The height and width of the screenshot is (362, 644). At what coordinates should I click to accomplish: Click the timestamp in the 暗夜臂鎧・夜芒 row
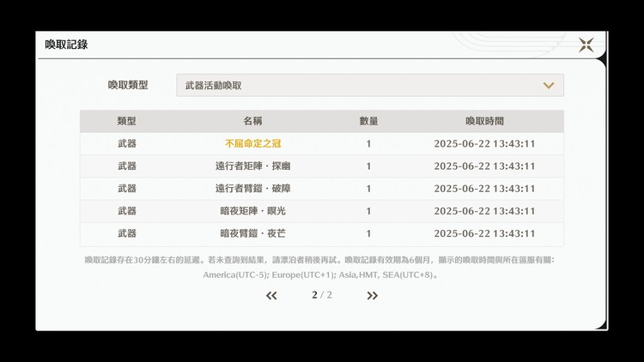point(484,233)
